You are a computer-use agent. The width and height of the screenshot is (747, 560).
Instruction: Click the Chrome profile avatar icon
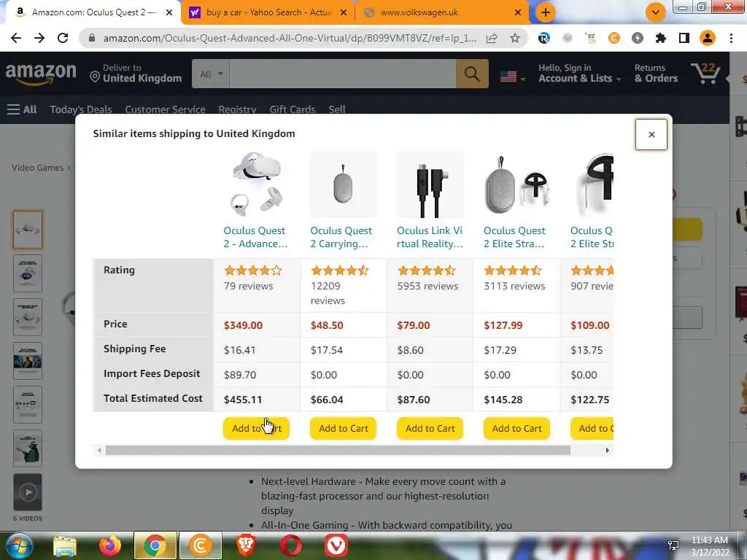point(708,38)
